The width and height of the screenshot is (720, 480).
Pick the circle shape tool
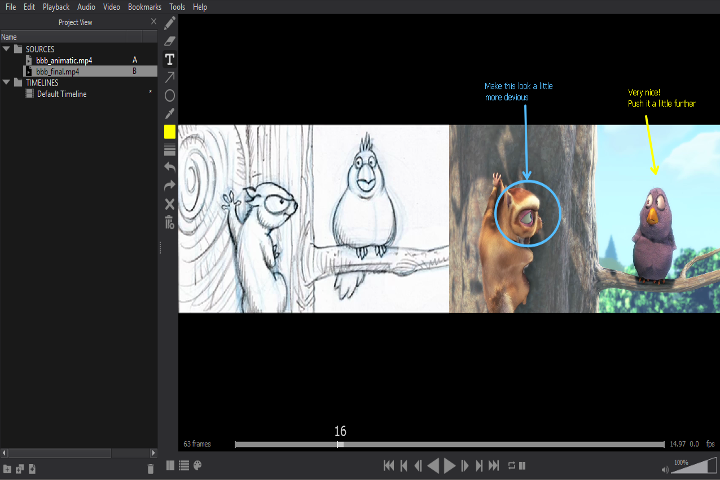click(x=170, y=96)
